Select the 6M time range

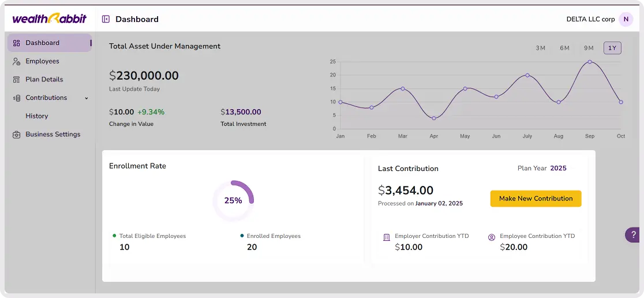point(564,48)
